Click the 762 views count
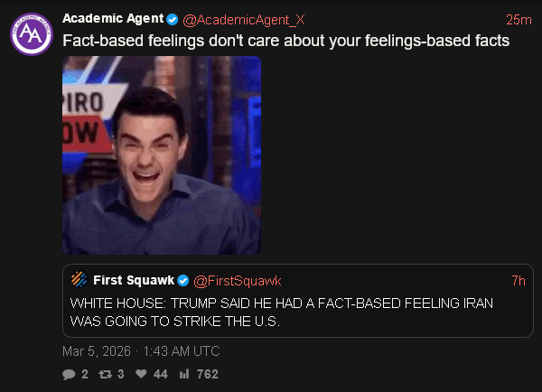This screenshot has width=542, height=392. [208, 374]
